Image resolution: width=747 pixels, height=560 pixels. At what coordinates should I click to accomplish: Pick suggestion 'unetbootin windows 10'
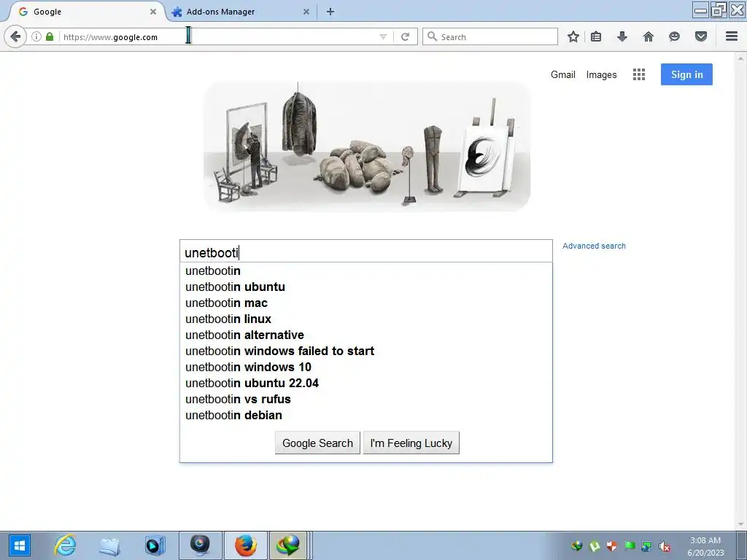[x=366, y=367]
